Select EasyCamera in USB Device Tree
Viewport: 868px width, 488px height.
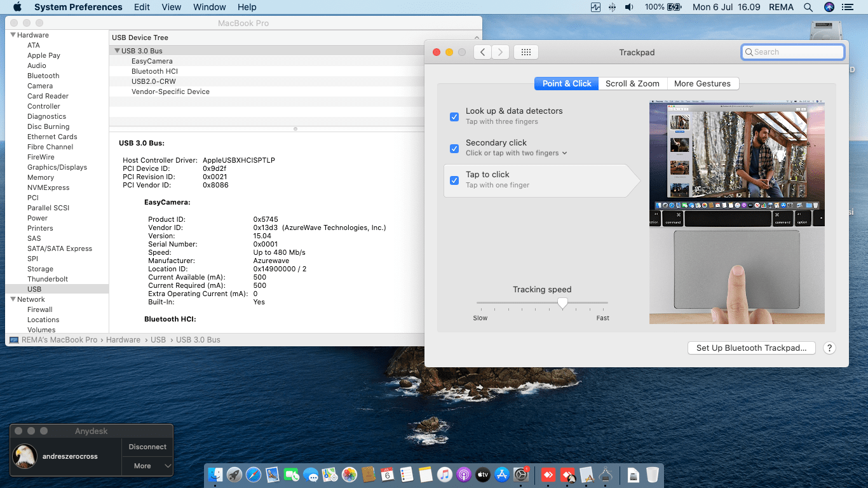[152, 61]
